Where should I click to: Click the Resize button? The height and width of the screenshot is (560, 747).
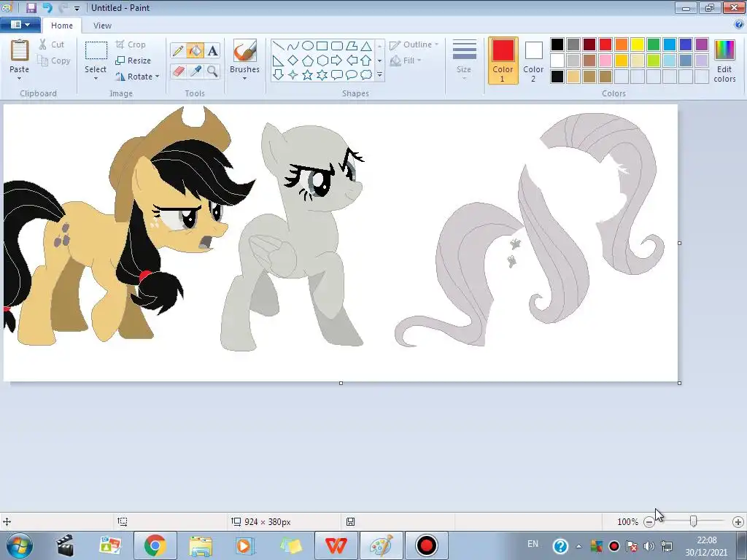point(133,61)
